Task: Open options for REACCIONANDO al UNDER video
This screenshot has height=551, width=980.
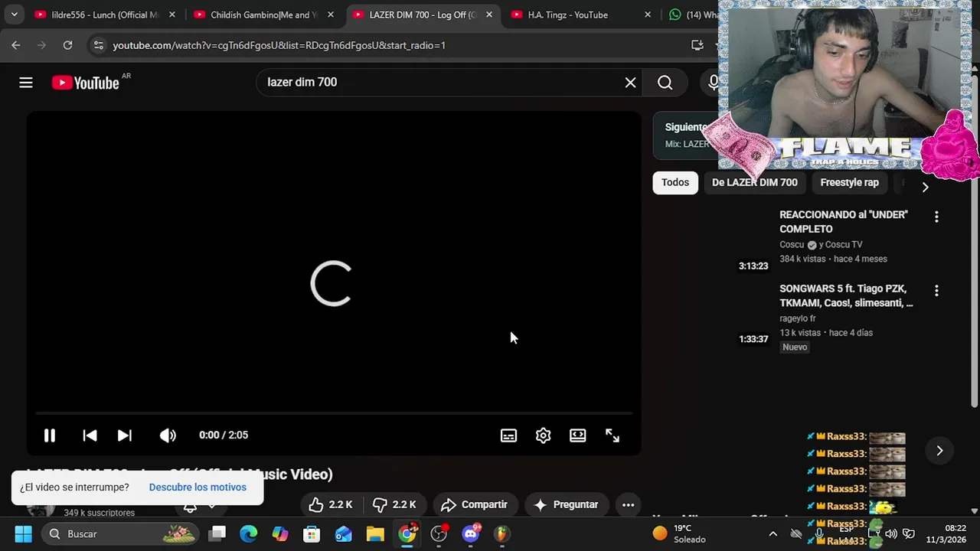Action: tap(936, 217)
